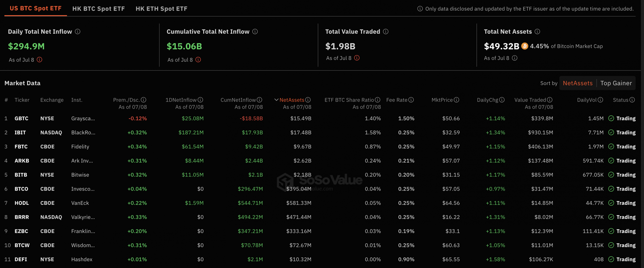This screenshot has width=644, height=268.
Task: Click info icon by DailyChg header
Action: [502, 100]
